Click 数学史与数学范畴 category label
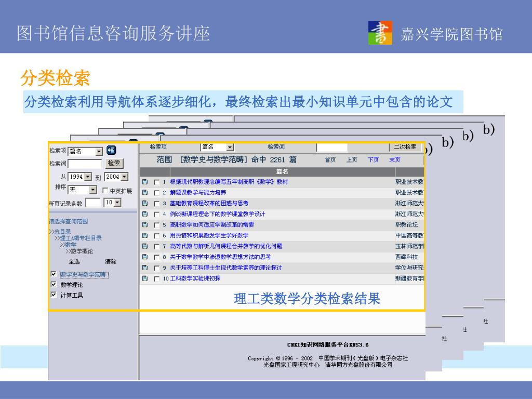The image size is (532, 399). [x=84, y=274]
